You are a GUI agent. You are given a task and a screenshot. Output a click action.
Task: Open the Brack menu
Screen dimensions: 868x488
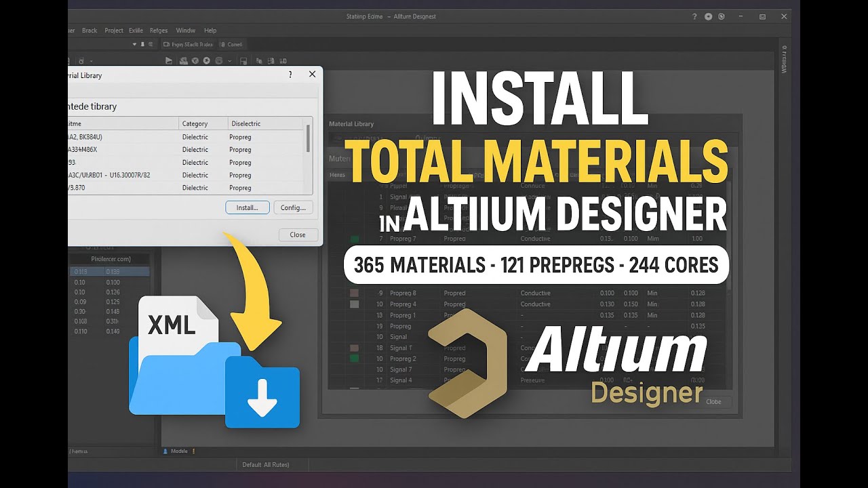tap(90, 30)
